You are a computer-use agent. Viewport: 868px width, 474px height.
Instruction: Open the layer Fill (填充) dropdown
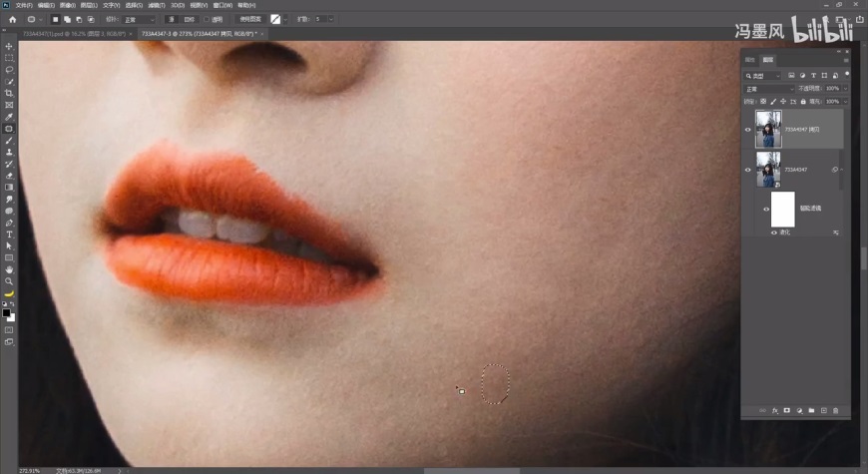[x=845, y=102]
